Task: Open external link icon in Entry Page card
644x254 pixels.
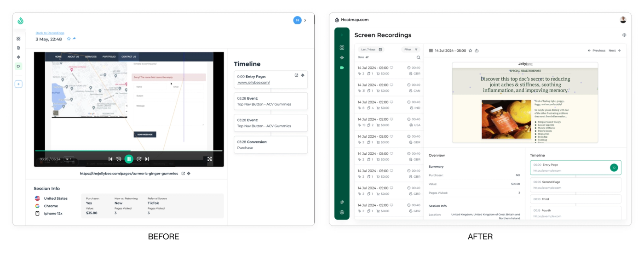Action: [297, 75]
